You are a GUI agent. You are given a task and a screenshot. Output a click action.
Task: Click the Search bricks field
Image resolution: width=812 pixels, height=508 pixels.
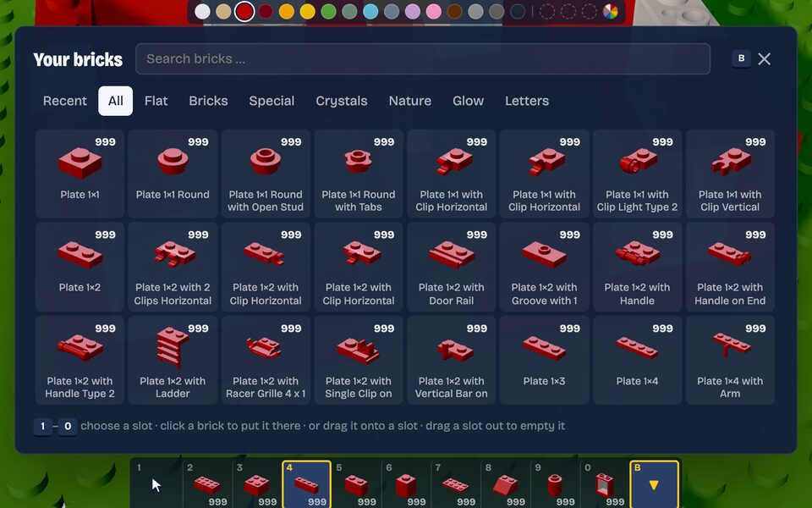click(423, 58)
